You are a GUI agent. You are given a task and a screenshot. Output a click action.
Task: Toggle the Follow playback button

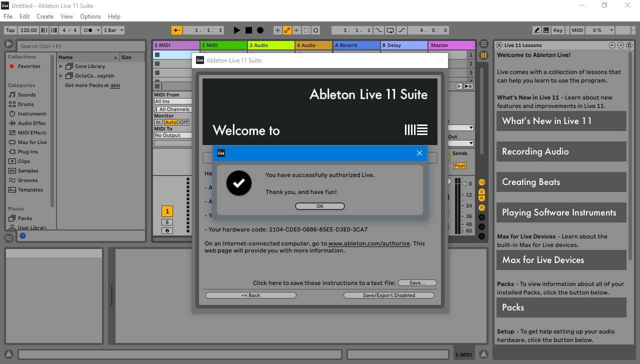coord(177,30)
